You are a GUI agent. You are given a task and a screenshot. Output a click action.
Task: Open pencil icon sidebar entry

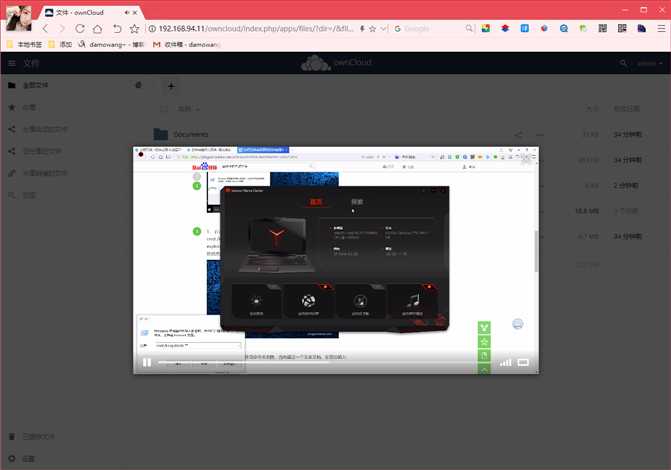click(x=38, y=173)
